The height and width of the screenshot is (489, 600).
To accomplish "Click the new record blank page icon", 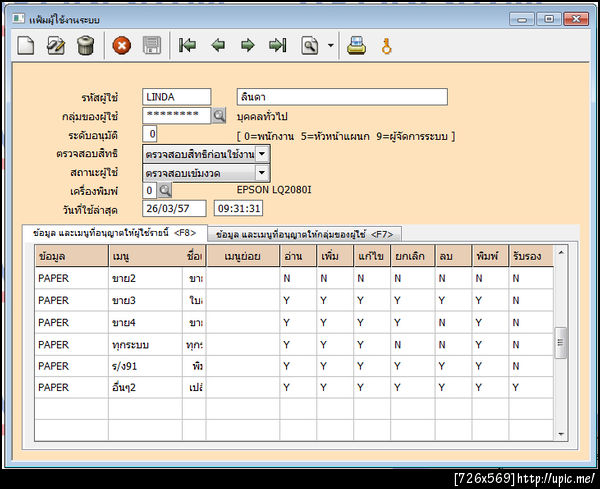I will coord(28,45).
